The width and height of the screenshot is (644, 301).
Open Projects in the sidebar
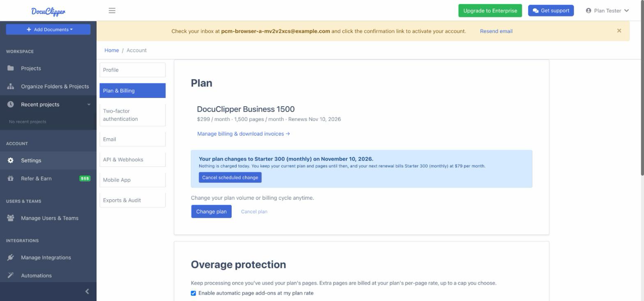click(x=48, y=68)
